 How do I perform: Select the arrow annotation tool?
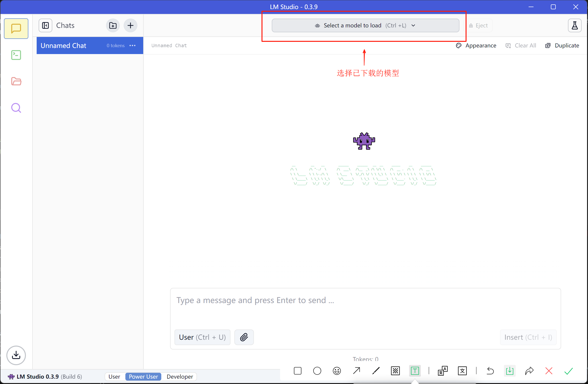[x=356, y=371]
